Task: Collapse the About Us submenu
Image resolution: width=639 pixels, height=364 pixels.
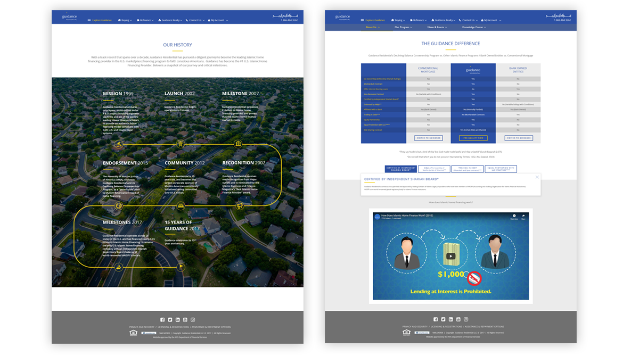Action: [x=372, y=27]
